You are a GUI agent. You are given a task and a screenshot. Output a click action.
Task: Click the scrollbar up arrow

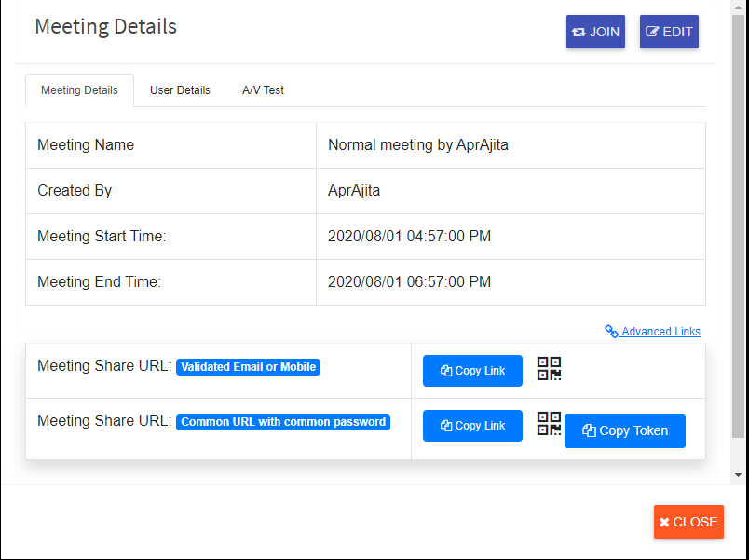coord(739,7)
